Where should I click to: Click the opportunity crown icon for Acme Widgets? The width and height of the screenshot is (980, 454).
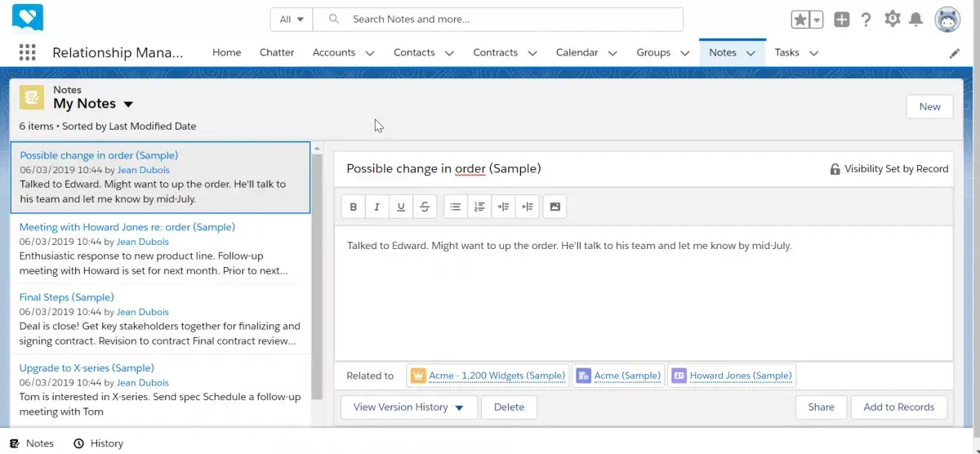coord(418,376)
